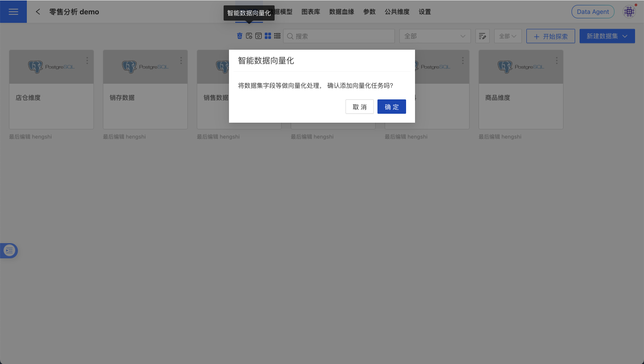Open the small 全部 type dropdown
Image resolution: width=644 pixels, height=364 pixels.
tap(508, 36)
